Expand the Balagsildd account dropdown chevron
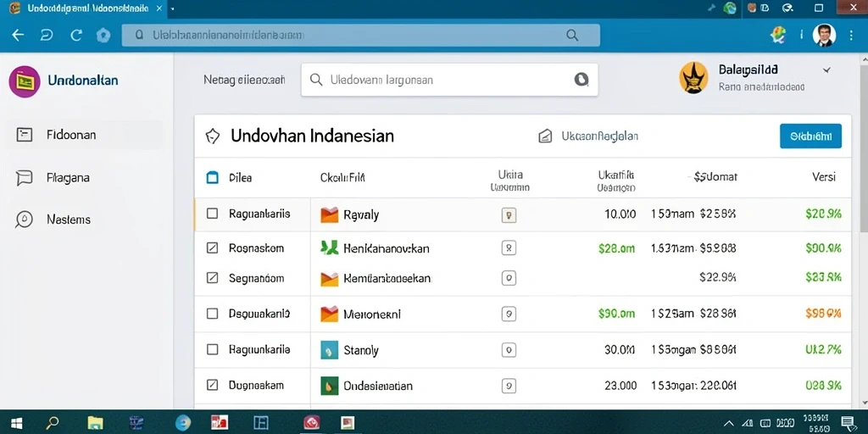 coord(826,70)
